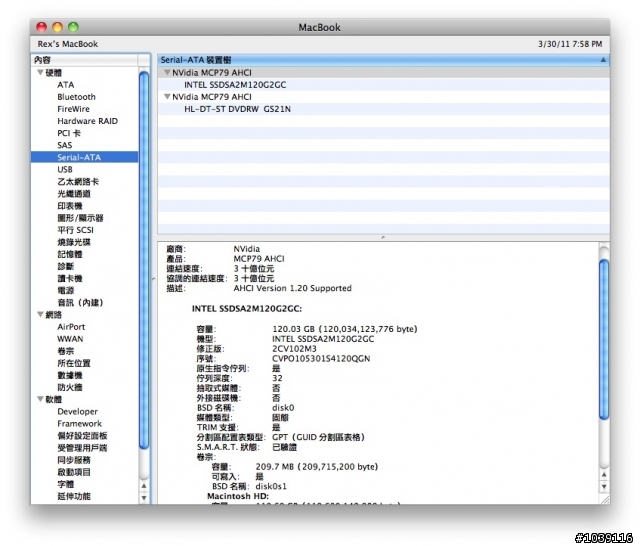The height and width of the screenshot is (546, 640).
Task: Click the date 3/30/11 7:58 PM
Action: click(570, 44)
